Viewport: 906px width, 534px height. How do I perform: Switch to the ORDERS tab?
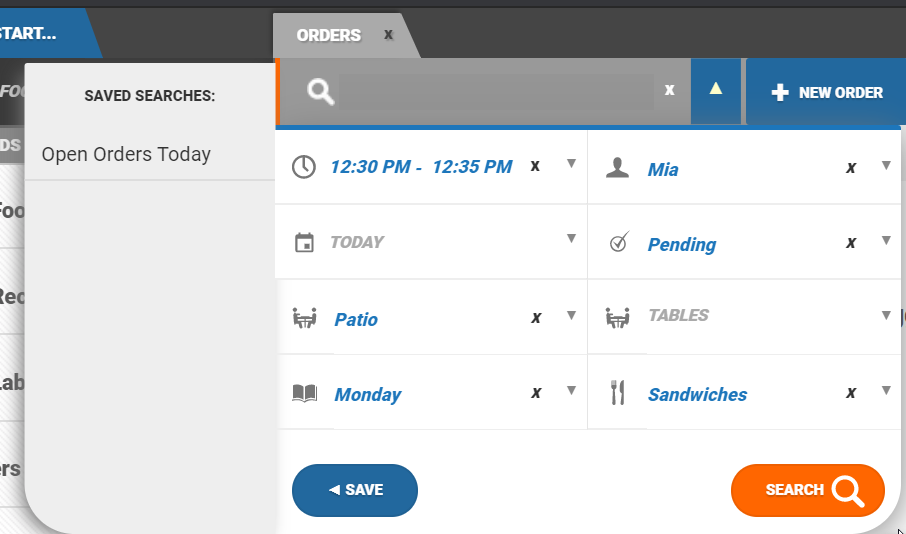point(329,36)
